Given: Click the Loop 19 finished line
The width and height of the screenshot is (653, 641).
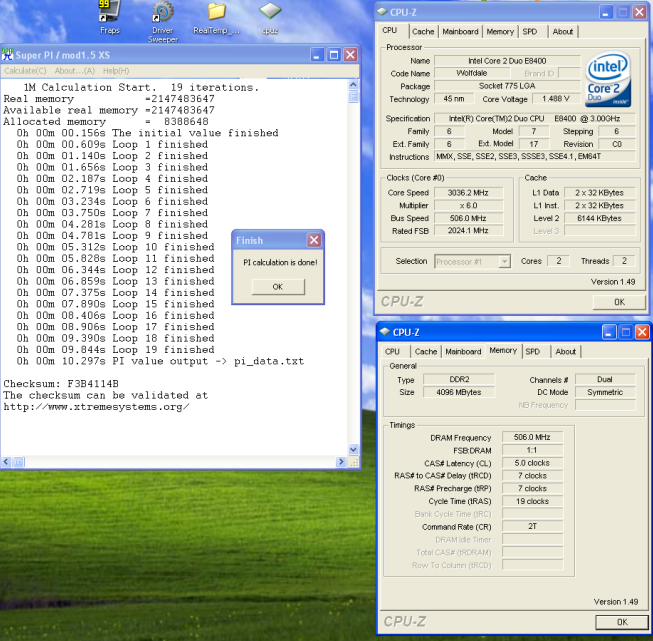Looking at the screenshot, I should pyautogui.click(x=115, y=350).
